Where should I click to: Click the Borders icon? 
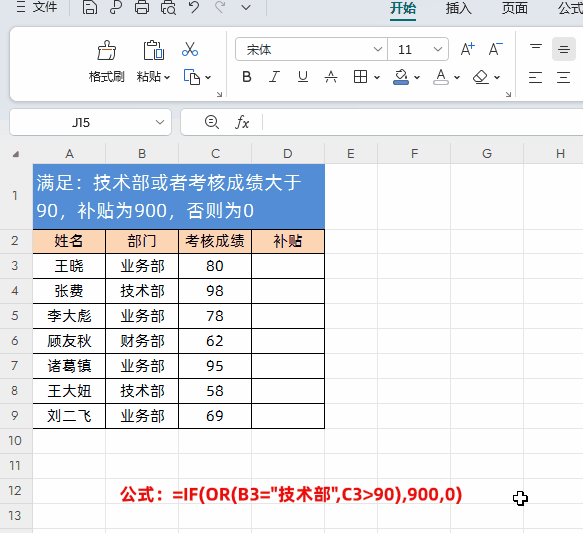[360, 77]
